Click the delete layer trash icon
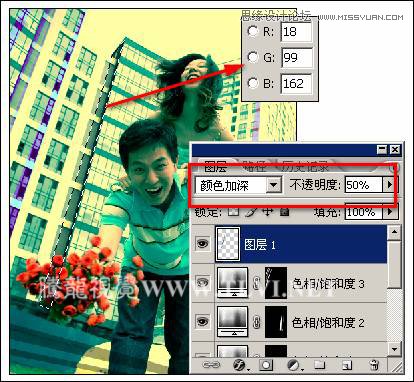The width and height of the screenshot is (414, 382). 374,365
